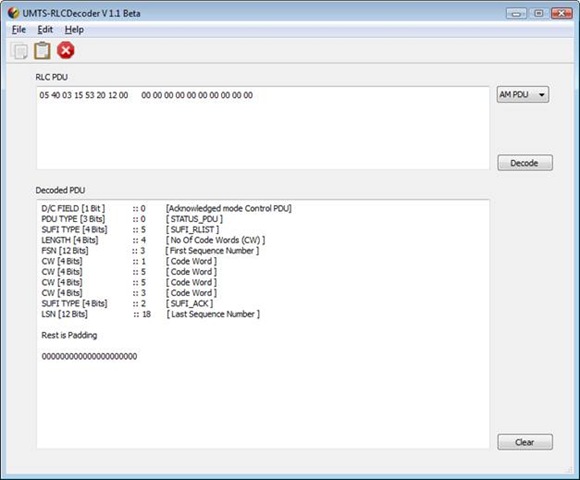Click the '[ Last Sequence Number ]' text
The height and width of the screenshot is (480, 580).
pyautogui.click(x=213, y=314)
